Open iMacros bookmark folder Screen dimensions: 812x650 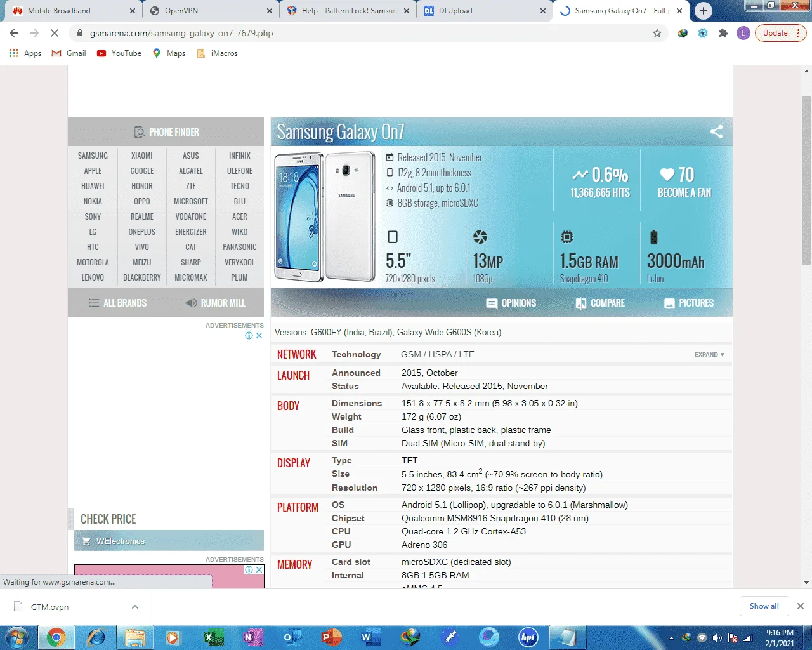(217, 53)
